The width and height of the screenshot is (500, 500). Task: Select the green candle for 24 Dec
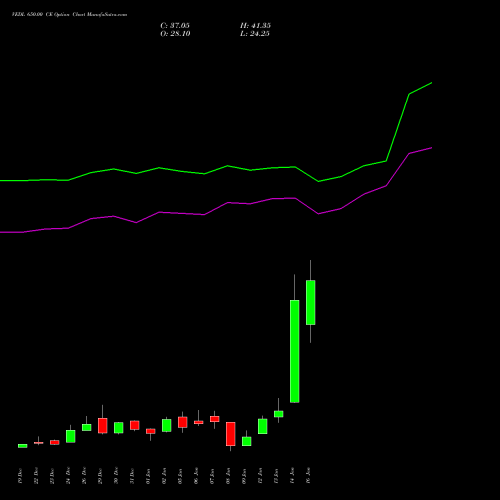(71, 436)
